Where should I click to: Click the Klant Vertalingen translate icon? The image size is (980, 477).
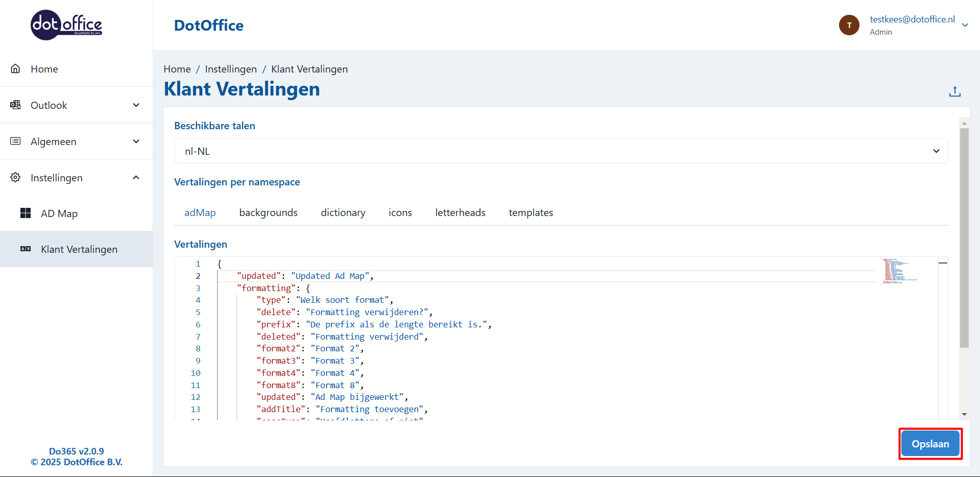pyautogui.click(x=26, y=249)
